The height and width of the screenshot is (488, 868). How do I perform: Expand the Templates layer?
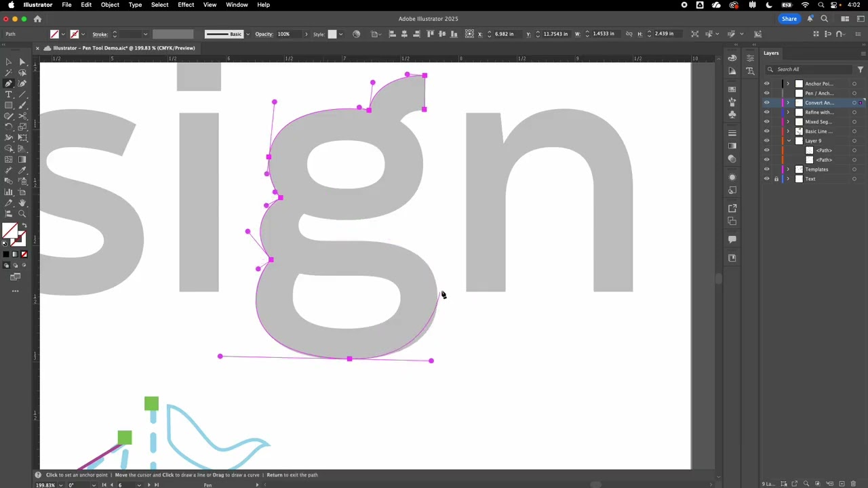(x=789, y=169)
